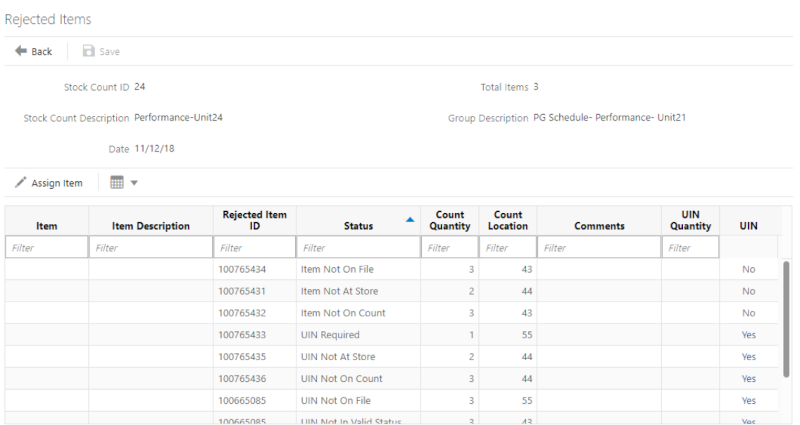The width and height of the screenshot is (800, 425).
Task: Click status 'UIN Not On Count'
Action: 341,379
